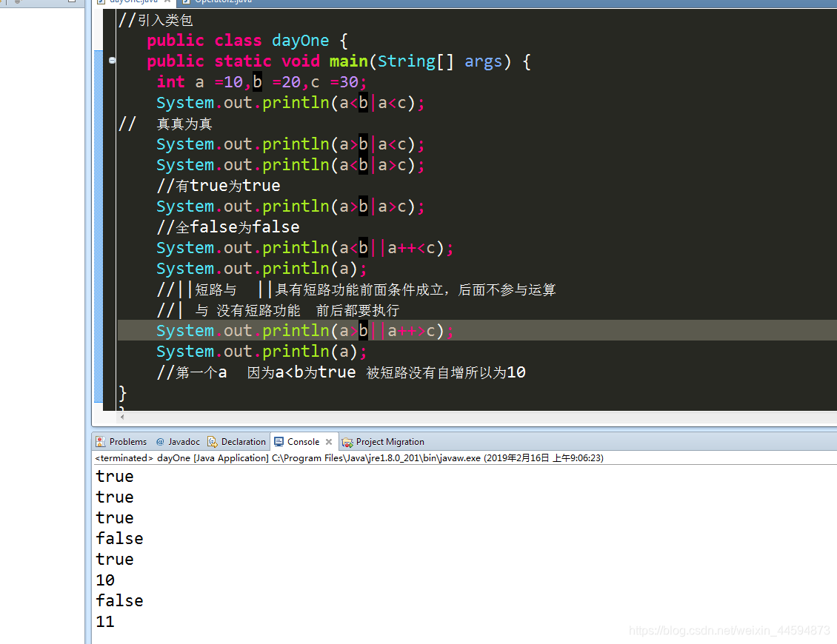
Task: Click the console output value 10
Action: [105, 580]
